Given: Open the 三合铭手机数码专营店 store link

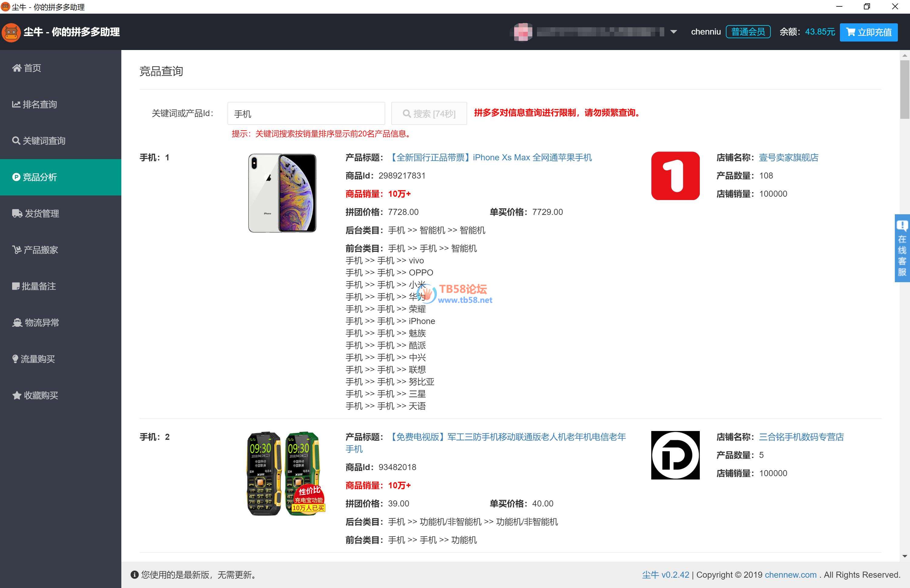Looking at the screenshot, I should [801, 437].
